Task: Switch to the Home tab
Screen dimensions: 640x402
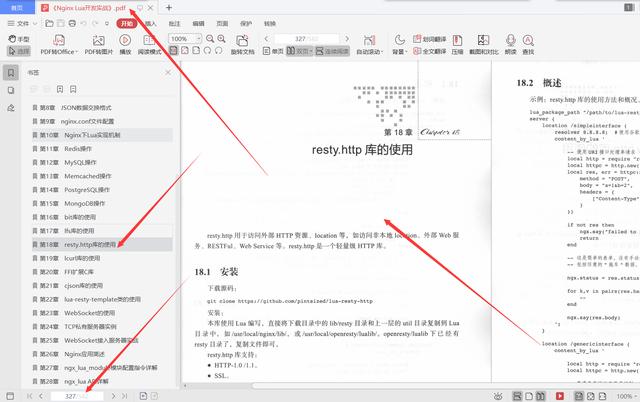Action: click(17, 8)
